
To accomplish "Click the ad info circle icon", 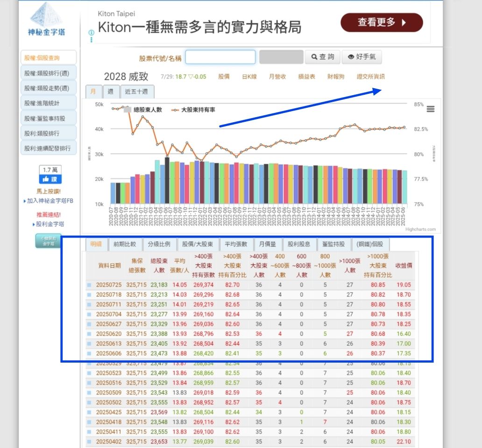I will (x=91, y=33).
